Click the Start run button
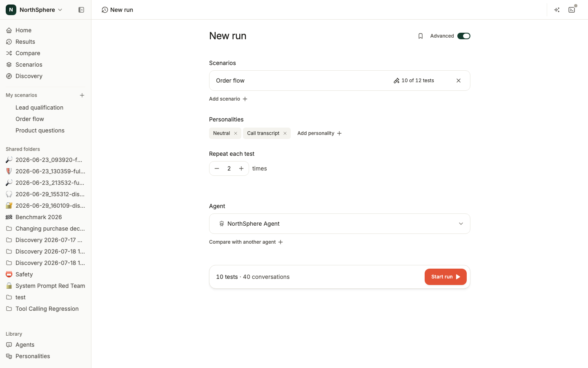Image resolution: width=588 pixels, height=368 pixels. point(445,277)
